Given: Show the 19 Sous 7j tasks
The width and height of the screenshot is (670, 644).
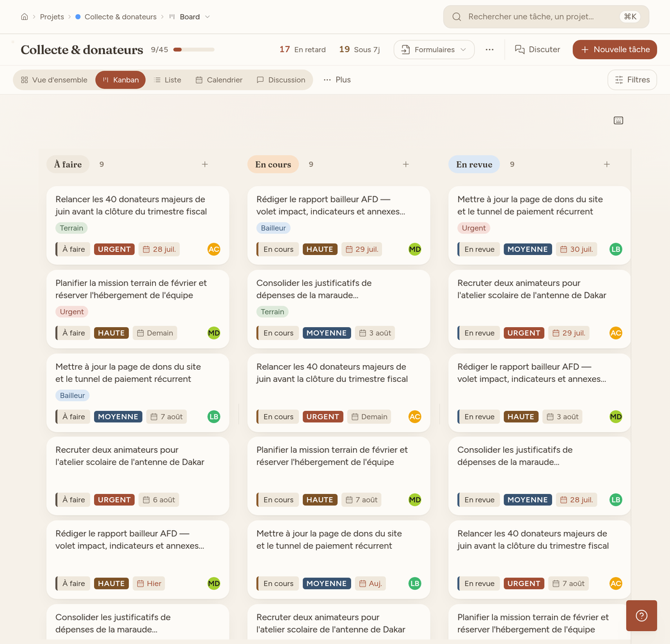Looking at the screenshot, I should coord(359,50).
